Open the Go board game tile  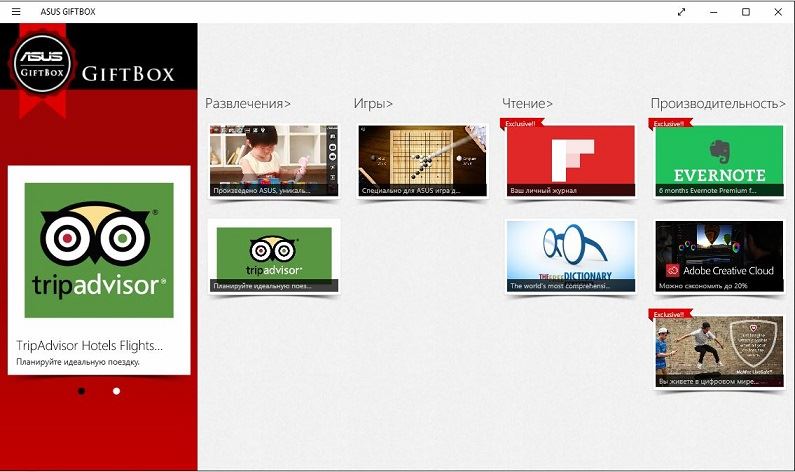(x=422, y=161)
